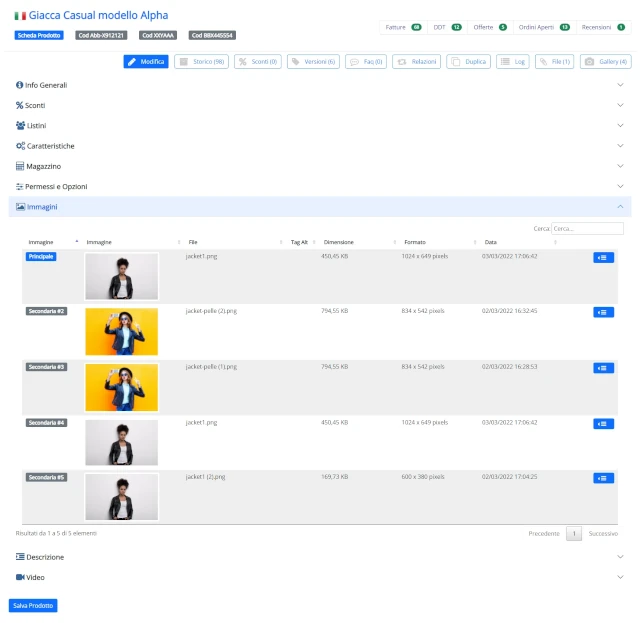The width and height of the screenshot is (640, 623).
Task: Open Relazioni button
Action: pyautogui.click(x=416, y=62)
